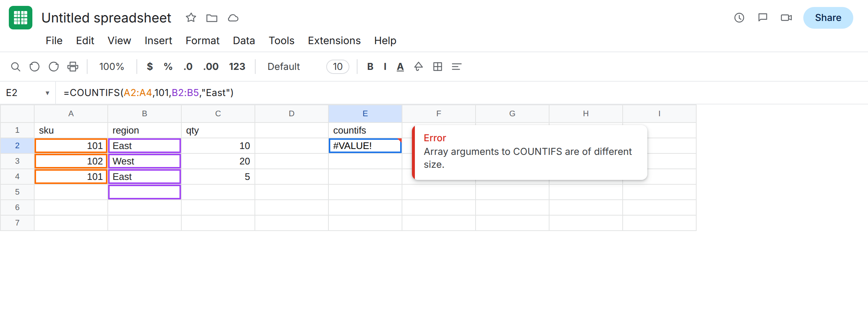Star the Untitled spreadsheet
Image resolution: width=868 pixels, height=309 pixels.
point(191,18)
